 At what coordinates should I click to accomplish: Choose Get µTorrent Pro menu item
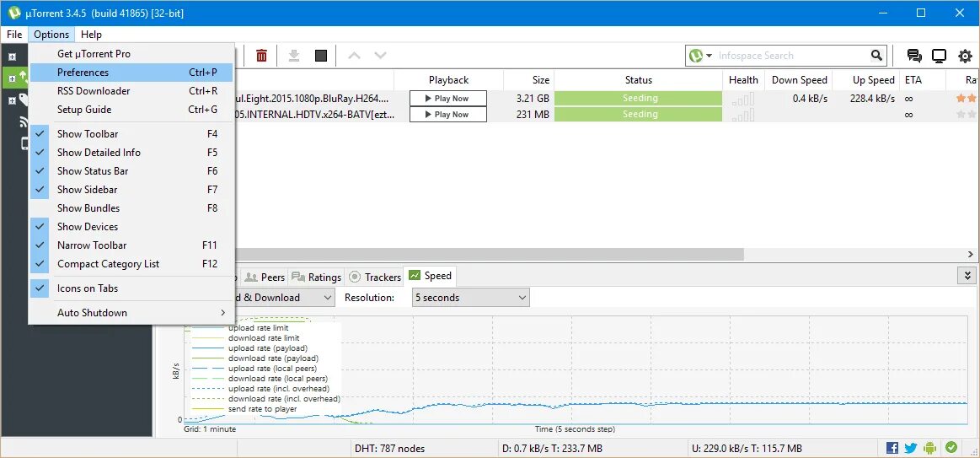(132, 54)
